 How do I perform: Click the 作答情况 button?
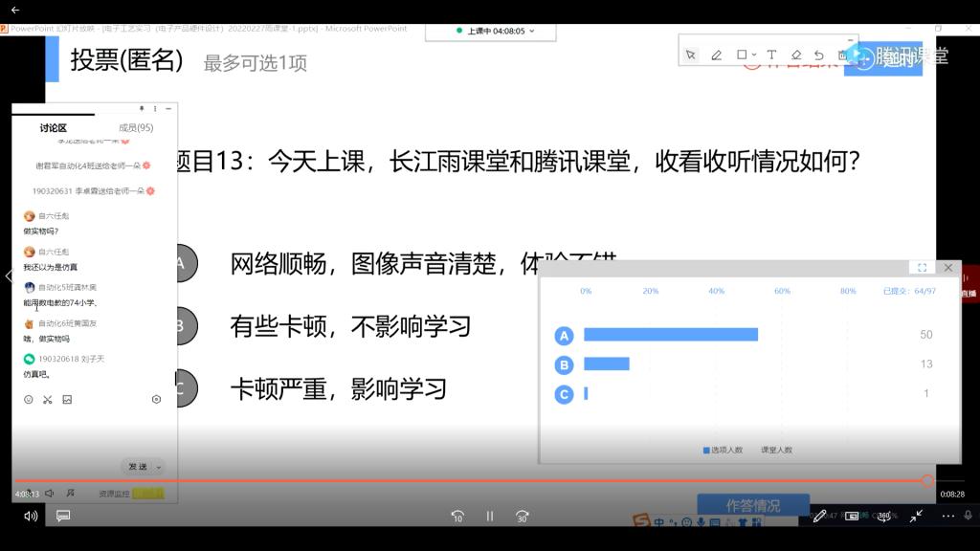pyautogui.click(x=753, y=505)
